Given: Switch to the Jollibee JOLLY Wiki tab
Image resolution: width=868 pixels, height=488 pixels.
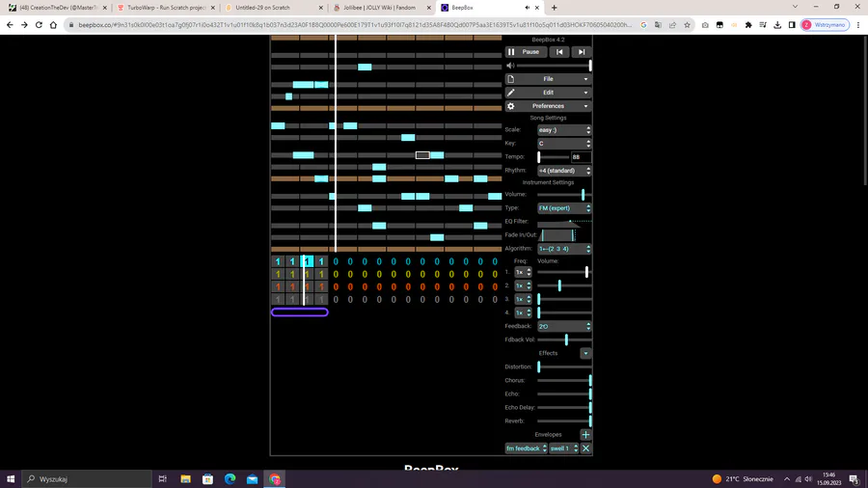Looking at the screenshot, I should [x=381, y=8].
